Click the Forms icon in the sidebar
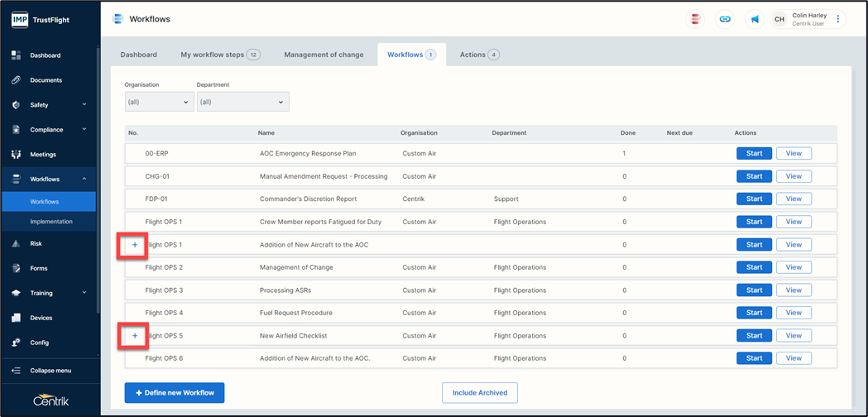868x417 pixels. coord(16,269)
